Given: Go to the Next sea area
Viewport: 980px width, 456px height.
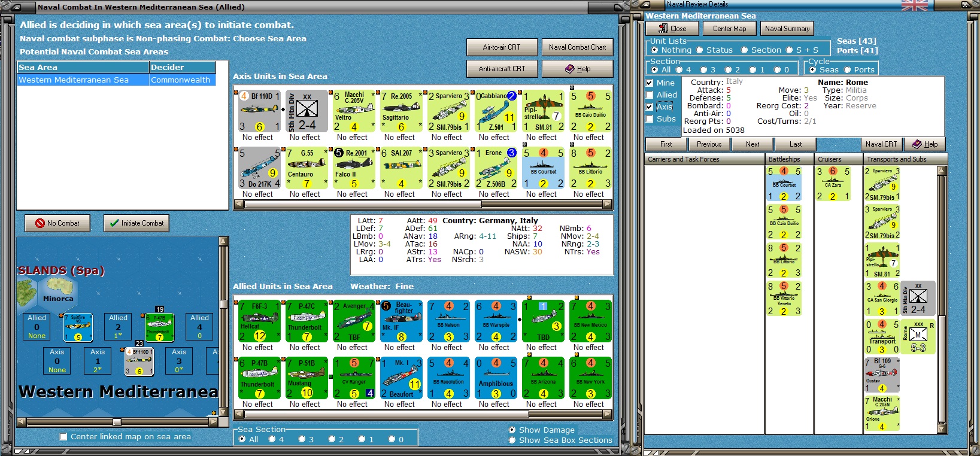Looking at the screenshot, I should 753,144.
